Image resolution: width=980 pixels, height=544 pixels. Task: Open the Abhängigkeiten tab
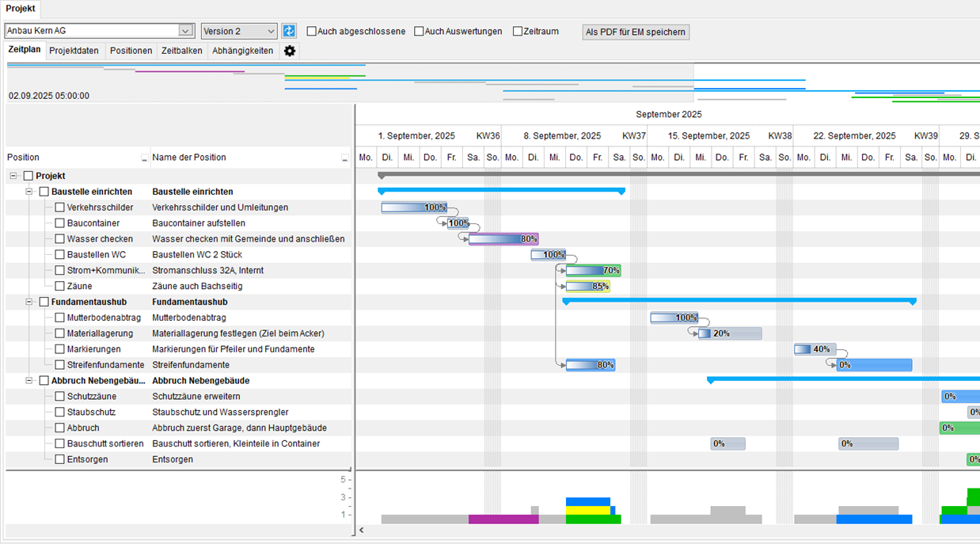[242, 51]
